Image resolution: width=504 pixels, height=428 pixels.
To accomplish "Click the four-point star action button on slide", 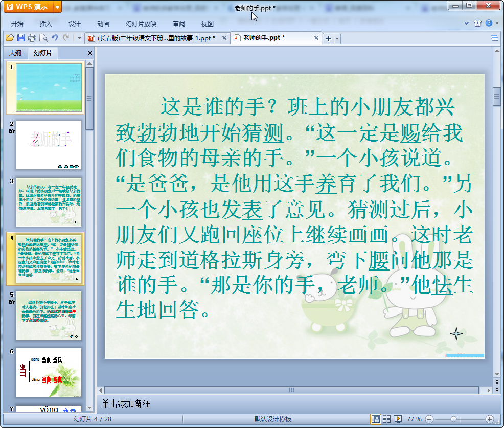I will tap(456, 334).
